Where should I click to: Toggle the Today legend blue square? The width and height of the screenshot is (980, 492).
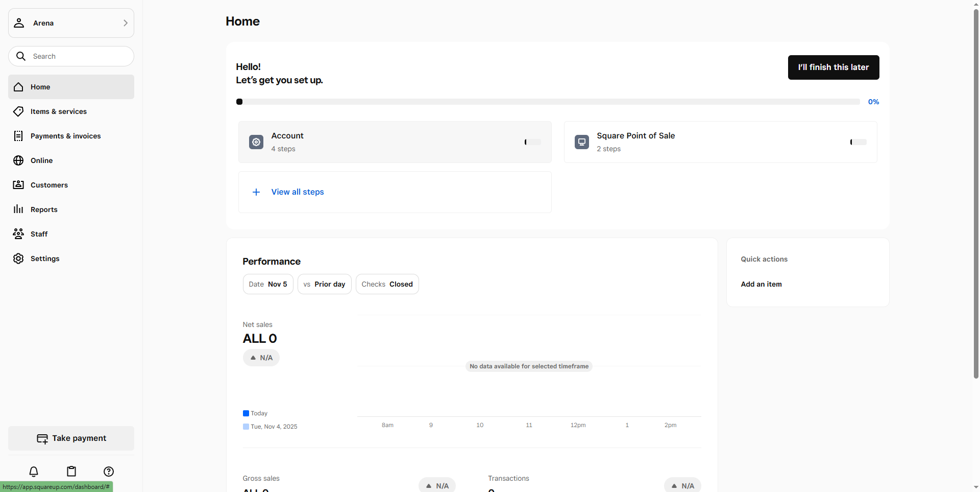click(246, 413)
